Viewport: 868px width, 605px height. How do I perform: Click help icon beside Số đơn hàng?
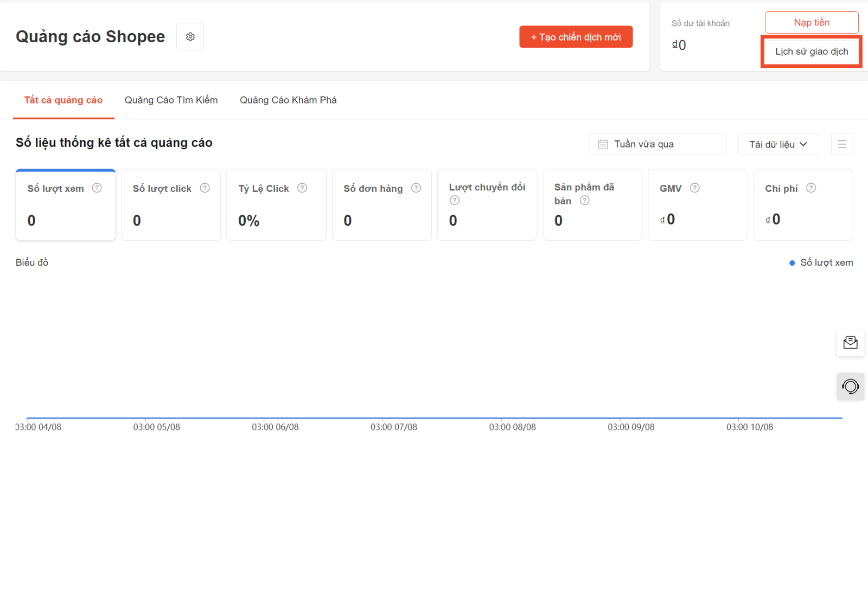[416, 188]
